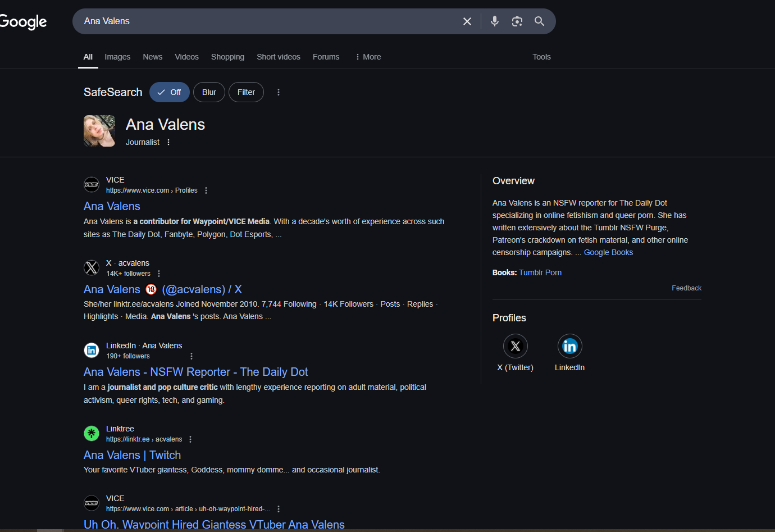Click the Feedback link under Overview
The height and width of the screenshot is (532, 775).
(x=686, y=288)
